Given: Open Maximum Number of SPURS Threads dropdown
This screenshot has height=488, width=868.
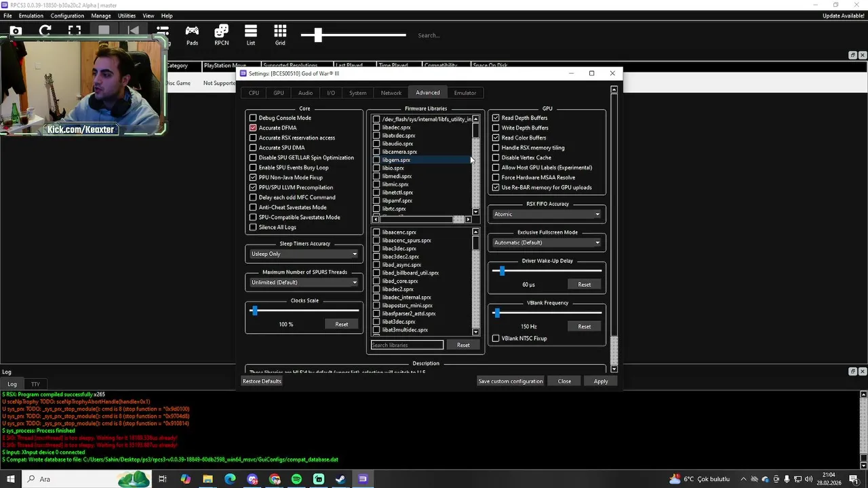Looking at the screenshot, I should 304,282.
